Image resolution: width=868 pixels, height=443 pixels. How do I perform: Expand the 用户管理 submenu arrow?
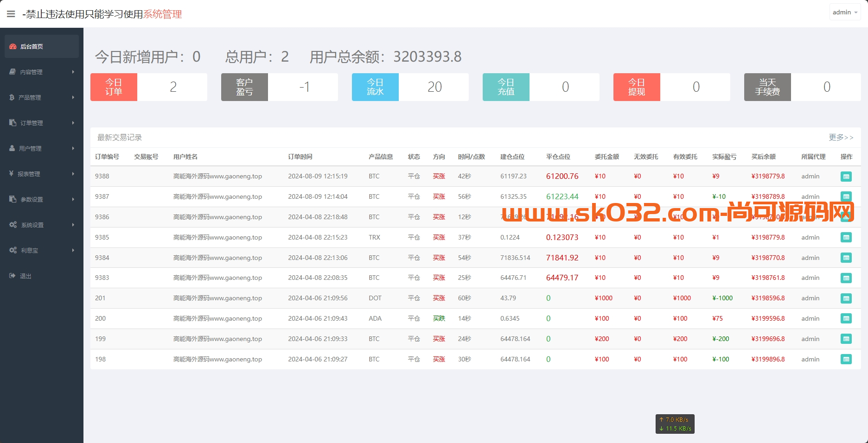(x=73, y=148)
